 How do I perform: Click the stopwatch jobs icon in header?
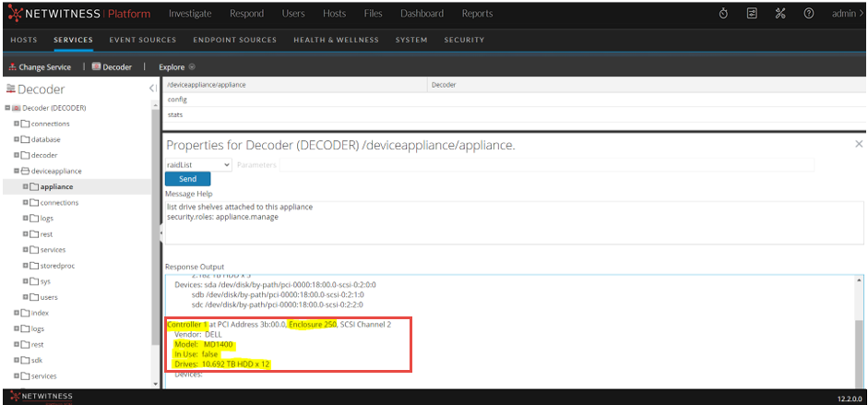(724, 14)
